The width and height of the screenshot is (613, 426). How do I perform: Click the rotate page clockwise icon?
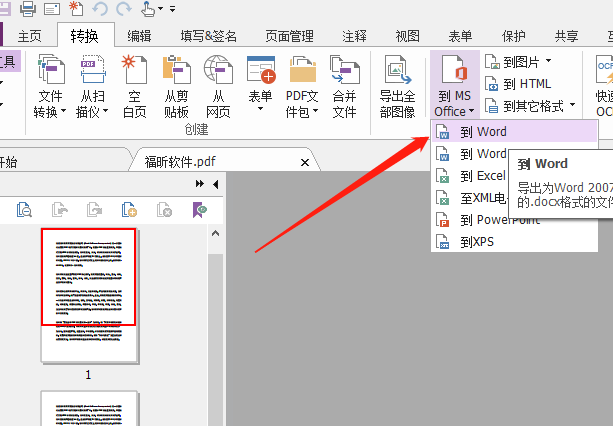pyautogui.click(x=94, y=210)
